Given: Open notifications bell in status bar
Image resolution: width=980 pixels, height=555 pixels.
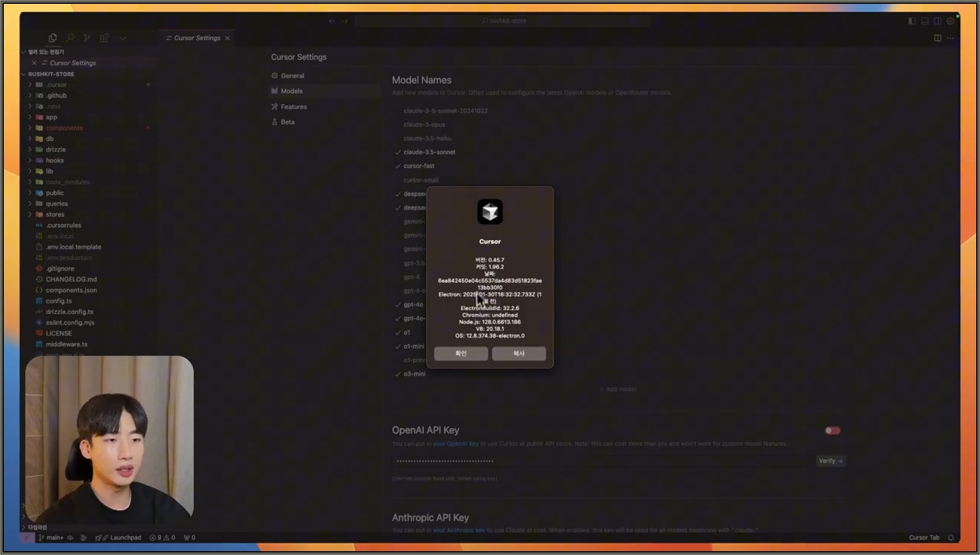Looking at the screenshot, I should tap(950, 538).
